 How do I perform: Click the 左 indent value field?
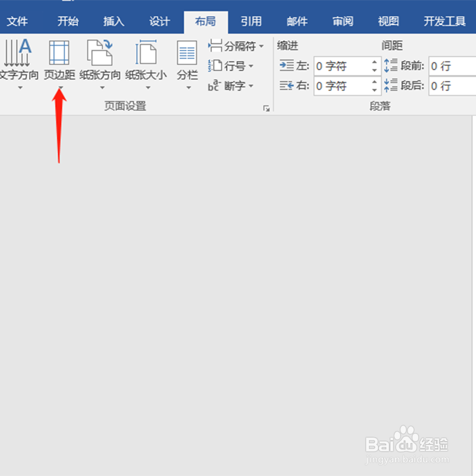pyautogui.click(x=347, y=66)
